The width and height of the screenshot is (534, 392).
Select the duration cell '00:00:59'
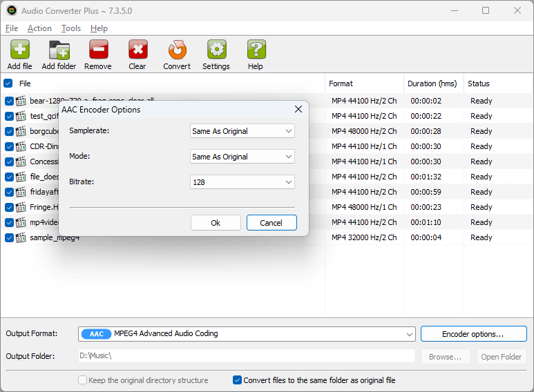426,193
